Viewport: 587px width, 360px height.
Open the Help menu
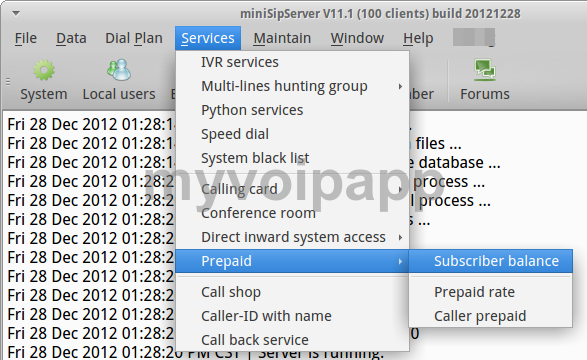[x=418, y=38]
